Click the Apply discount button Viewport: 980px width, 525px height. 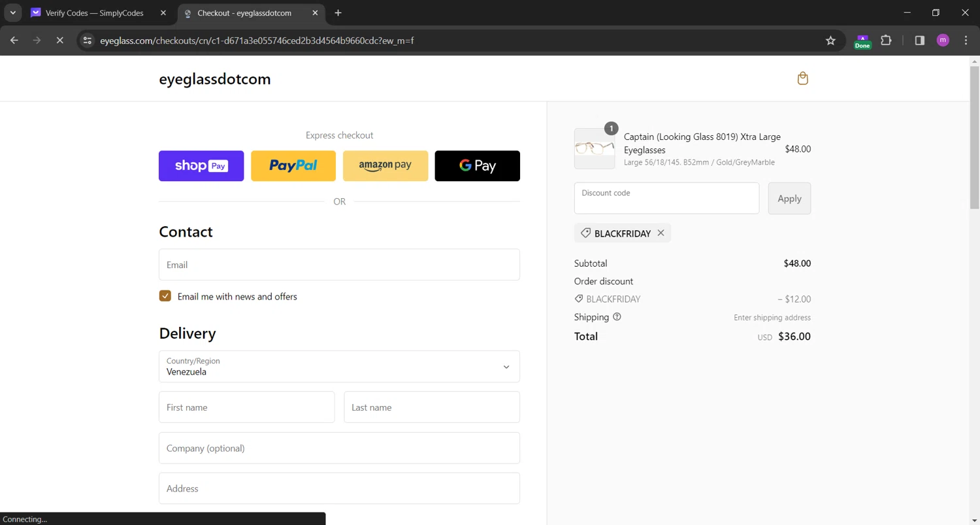pos(789,198)
